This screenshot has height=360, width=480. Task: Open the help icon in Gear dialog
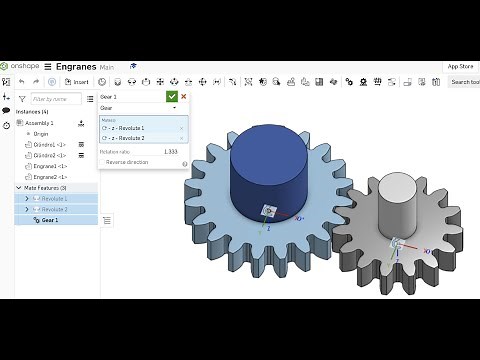[185, 164]
